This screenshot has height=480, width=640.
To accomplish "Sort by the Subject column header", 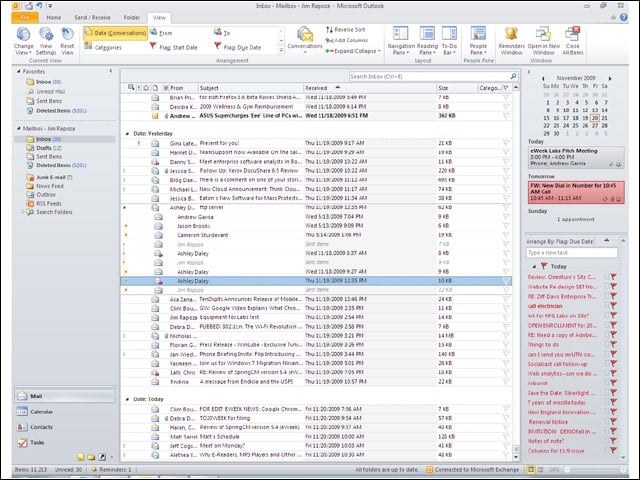I will point(251,88).
